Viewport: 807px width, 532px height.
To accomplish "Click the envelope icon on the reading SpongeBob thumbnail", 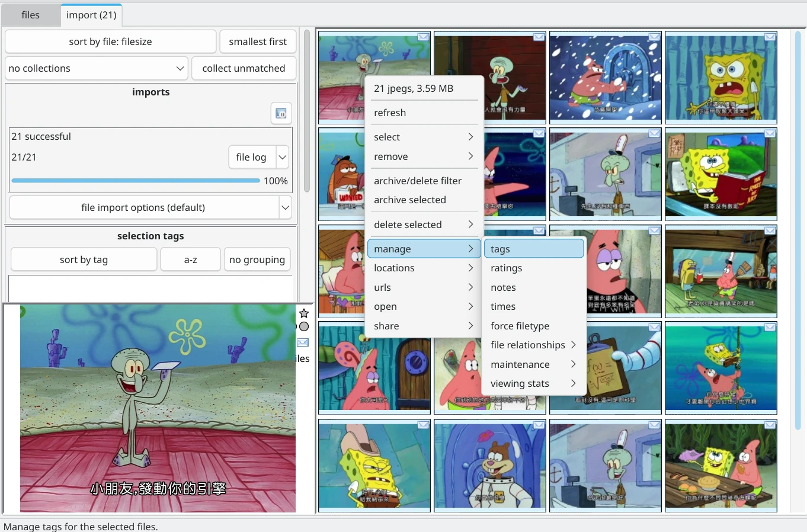I will 769,134.
